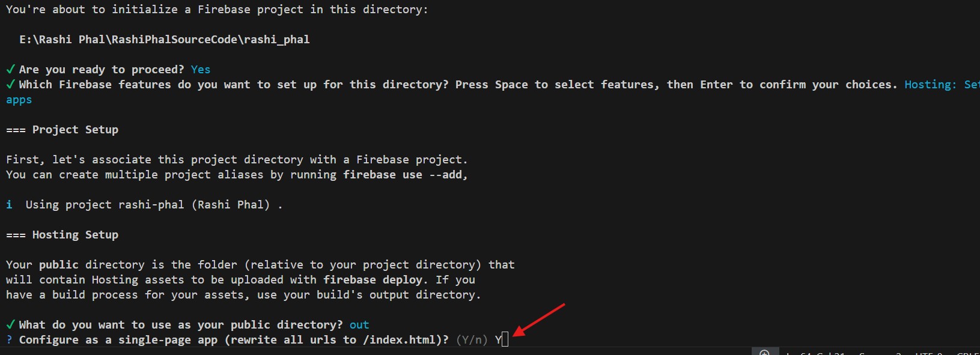This screenshot has width=980, height=355.
Task: Click the E:\Rashi Phal directory path line
Action: tap(164, 39)
